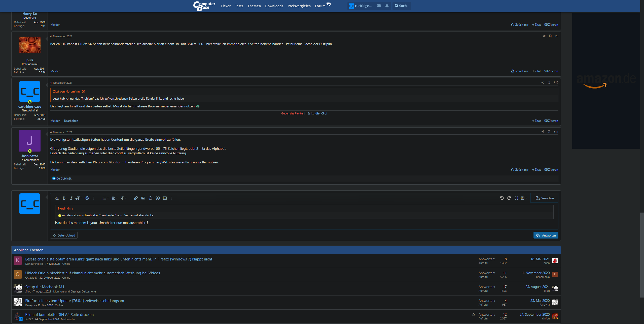Submit reply with Antworten button
The width and height of the screenshot is (644, 324).
coord(546,235)
